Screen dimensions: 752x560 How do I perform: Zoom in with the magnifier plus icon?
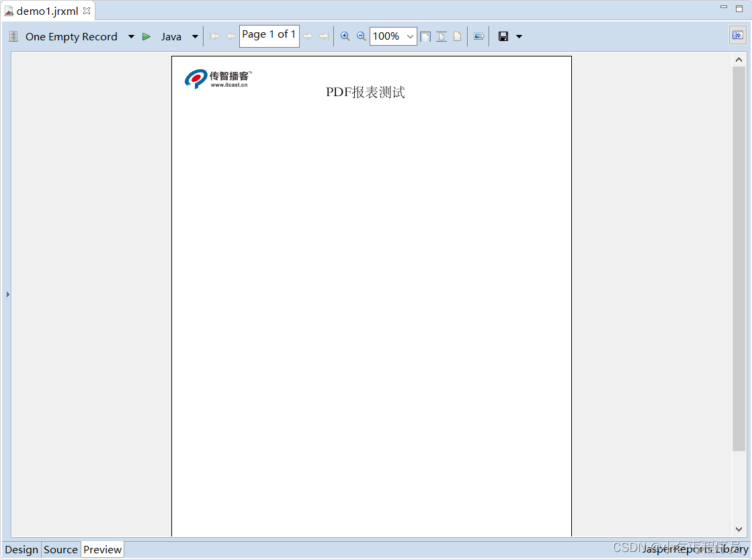[345, 36]
